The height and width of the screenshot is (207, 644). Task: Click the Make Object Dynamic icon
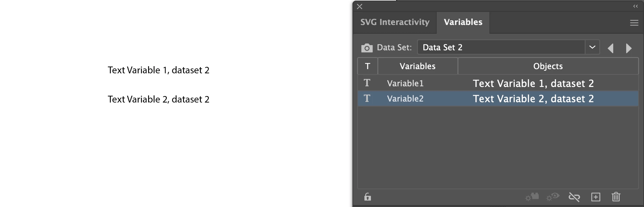point(532,197)
